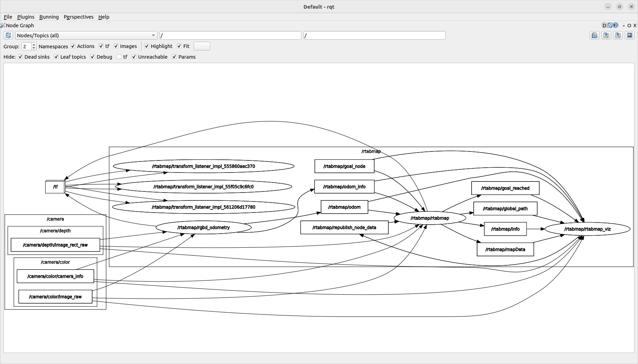The height and width of the screenshot is (364, 638).
Task: Disable the Dead sinks checkbox
Action: (20, 57)
